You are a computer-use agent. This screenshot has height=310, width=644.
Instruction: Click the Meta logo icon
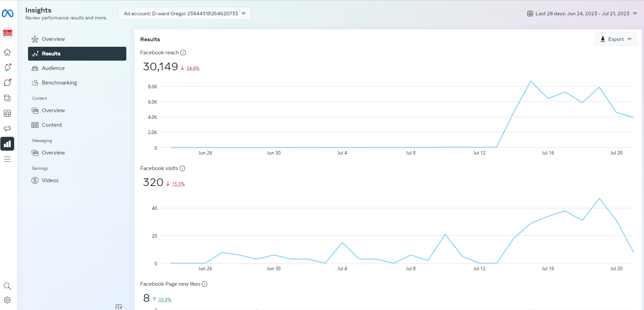(x=8, y=14)
